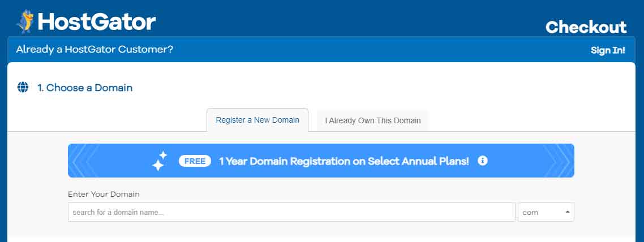
Task: Click the sparkle stars icon in banner
Action: [x=160, y=161]
